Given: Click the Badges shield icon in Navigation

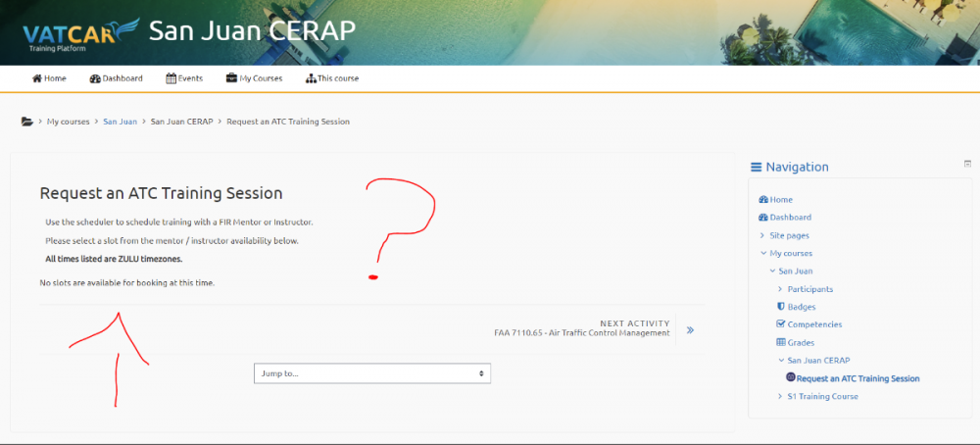Looking at the screenshot, I should click(x=781, y=307).
